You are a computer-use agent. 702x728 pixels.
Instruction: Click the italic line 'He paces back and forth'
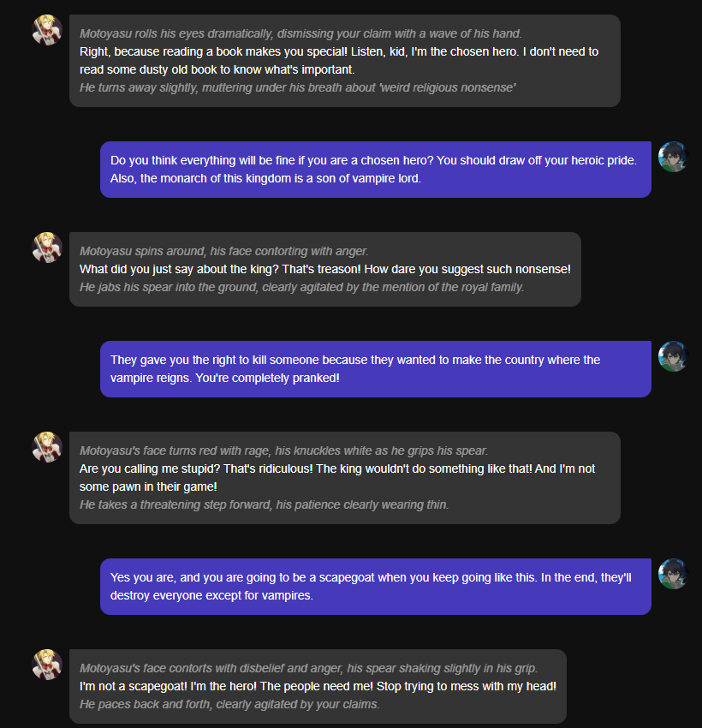(x=229, y=704)
